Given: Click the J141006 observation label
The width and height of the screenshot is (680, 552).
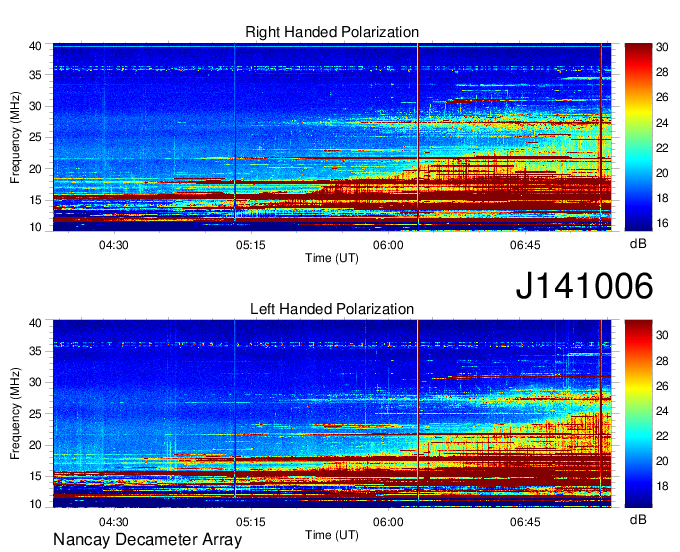Looking at the screenshot, I should 584,286.
